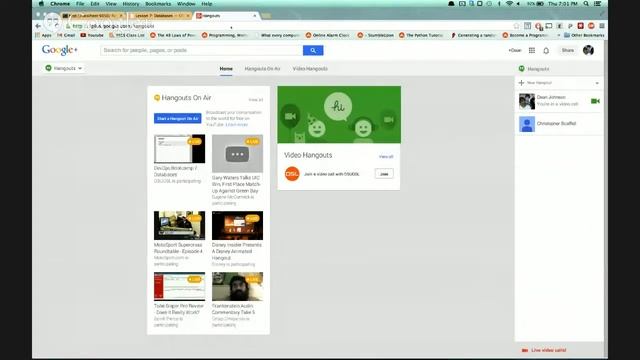Click the Wi-Fi icon in menu bar
Viewport: 640px width, 360px height.
509,4
